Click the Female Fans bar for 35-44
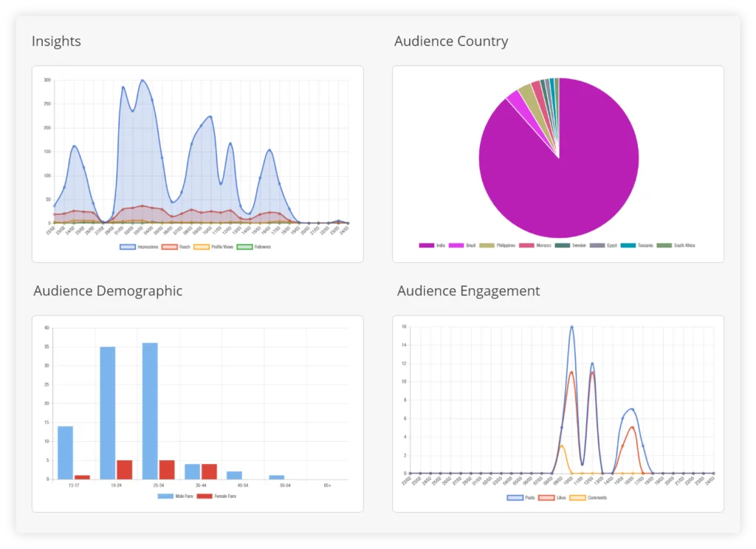Viewport: 756px width, 549px height. point(209,471)
